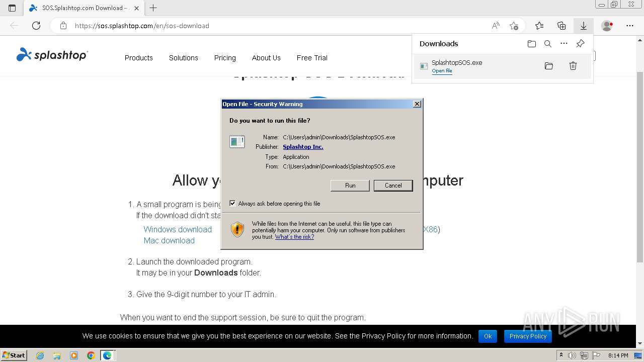This screenshot has width=644, height=362.
Task: Open a new browser tab
Action: tap(153, 8)
